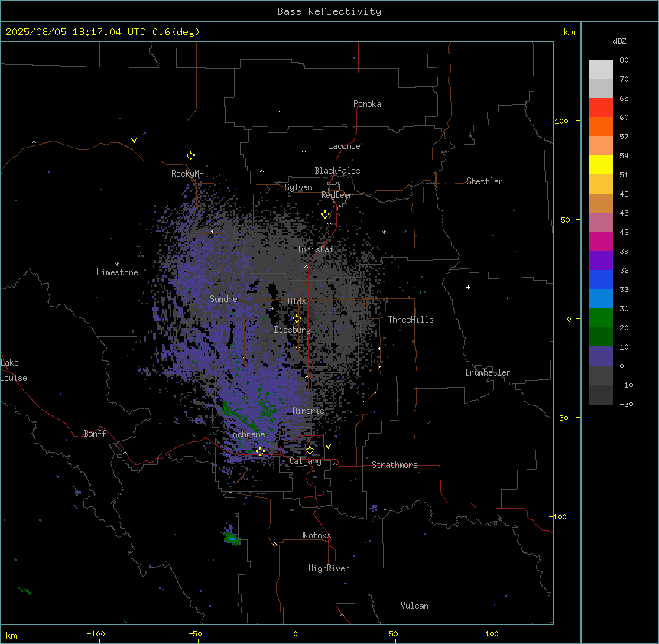The image size is (659, 644).
Task: Click the Didsbury city label
Action: click(x=293, y=330)
